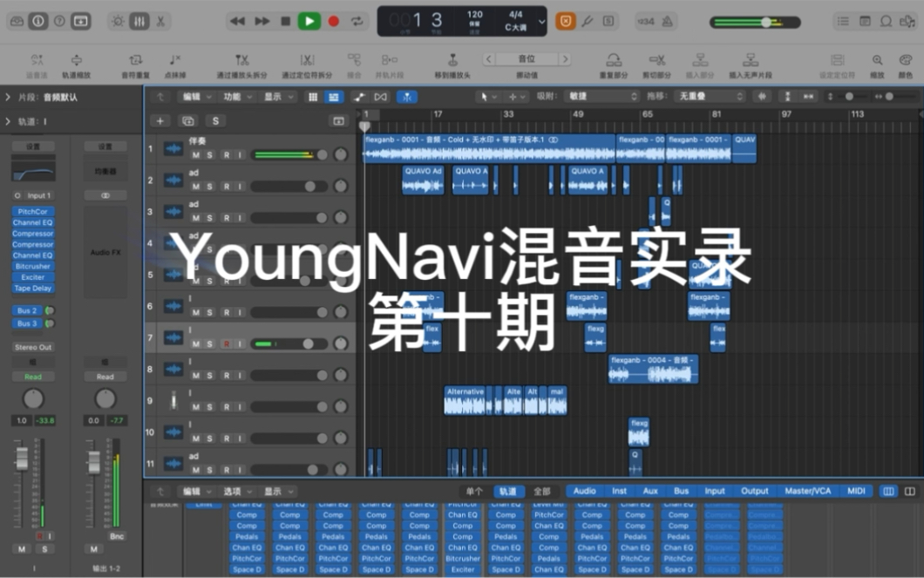Viewport: 924px width, 578px height.
Task: Switch to grid list view icon
Action: [313, 97]
